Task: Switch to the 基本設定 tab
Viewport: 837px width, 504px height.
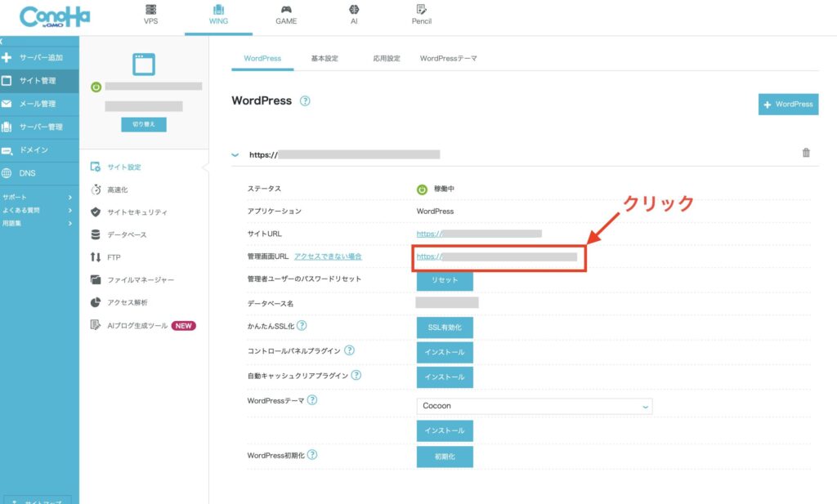Action: point(325,59)
